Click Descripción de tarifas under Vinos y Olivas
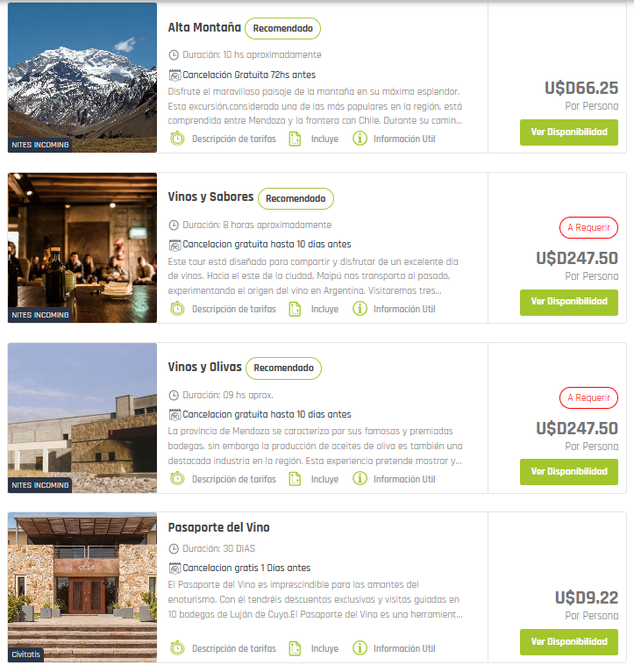This screenshot has height=672, width=634. [x=234, y=479]
